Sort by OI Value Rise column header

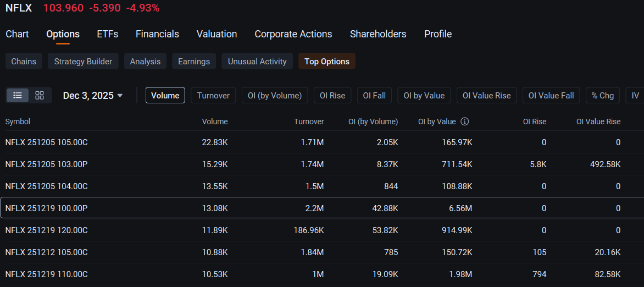point(598,122)
